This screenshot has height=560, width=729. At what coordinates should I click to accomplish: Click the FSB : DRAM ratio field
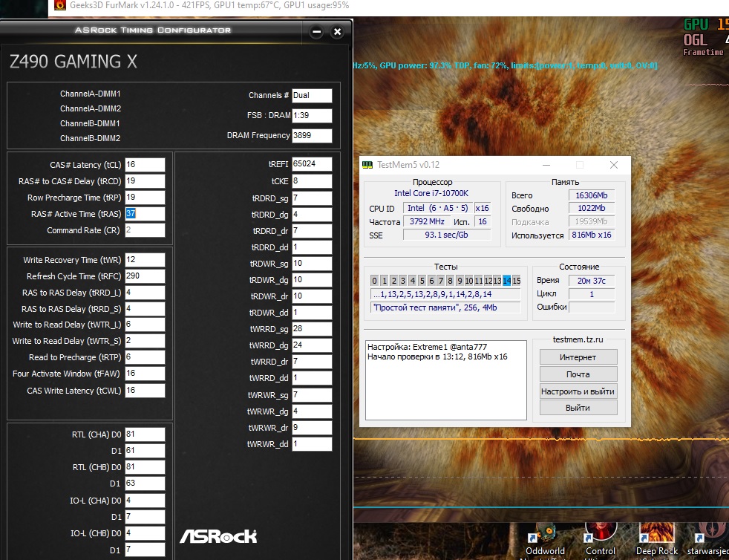pyautogui.click(x=312, y=115)
